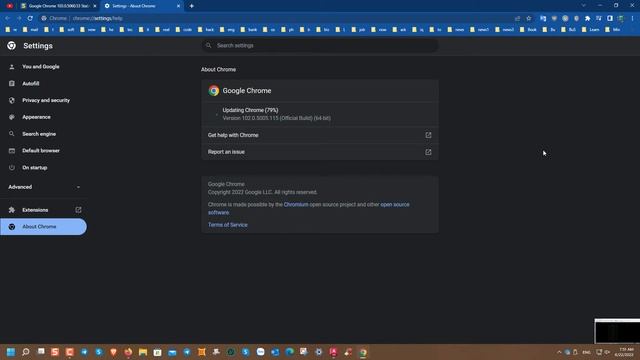Open the 'hack' bookmarks folder

(206, 30)
